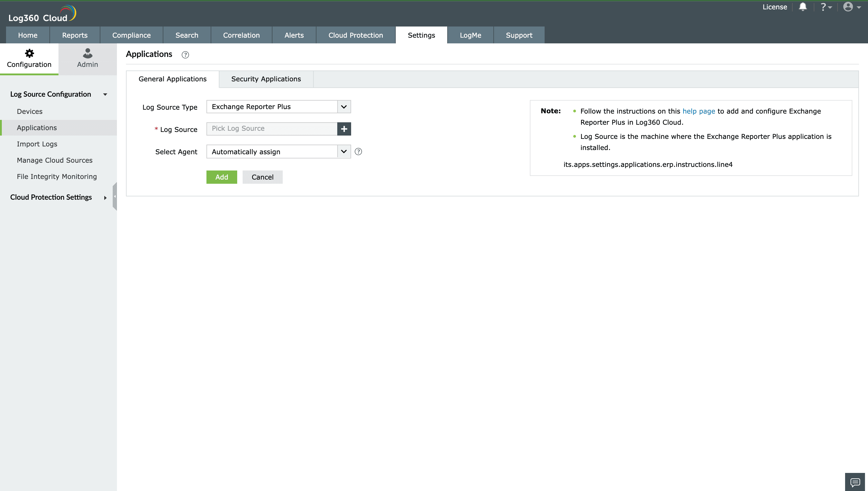Click the notification bell icon

[803, 7]
